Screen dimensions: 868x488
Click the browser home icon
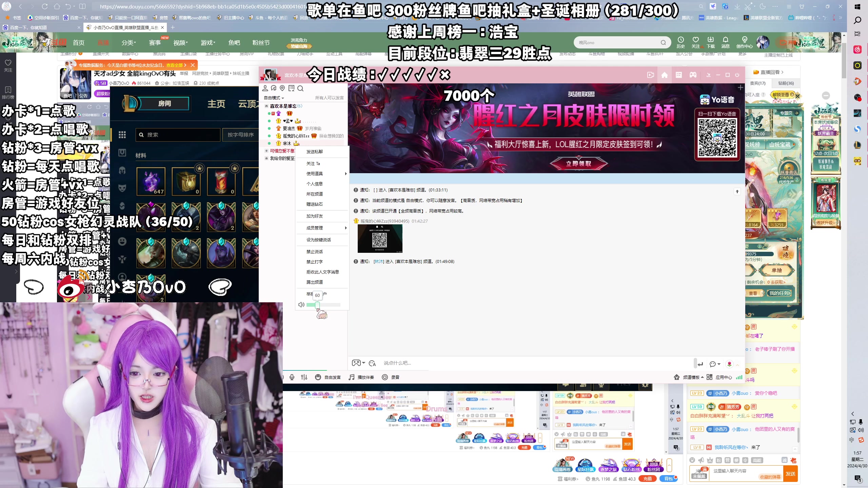tap(57, 6)
